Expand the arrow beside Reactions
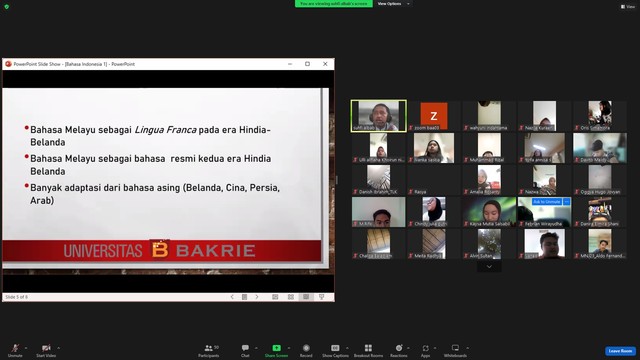This screenshot has width=640, height=360. 409,348
